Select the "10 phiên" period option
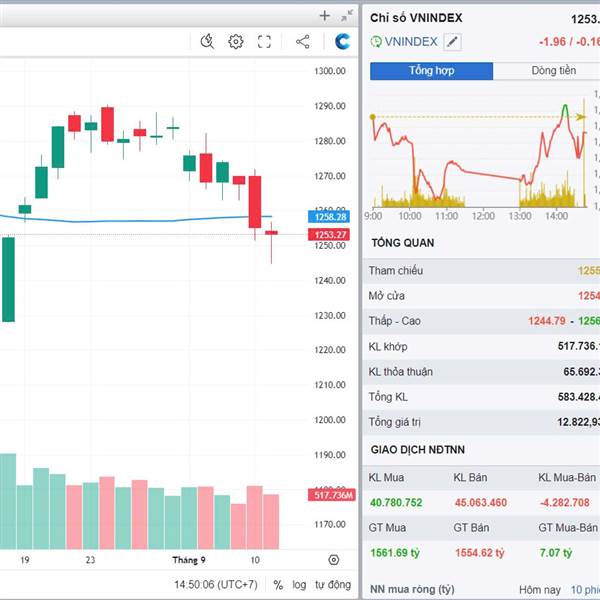The height and width of the screenshot is (600, 600). (x=584, y=589)
